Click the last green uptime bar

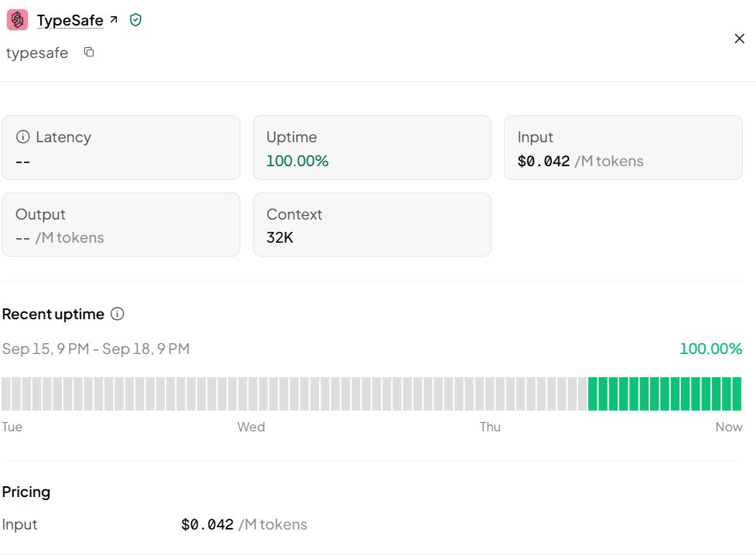tap(737, 394)
